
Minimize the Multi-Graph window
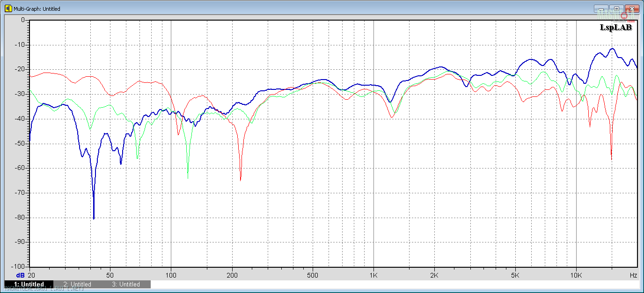click(x=601, y=8)
